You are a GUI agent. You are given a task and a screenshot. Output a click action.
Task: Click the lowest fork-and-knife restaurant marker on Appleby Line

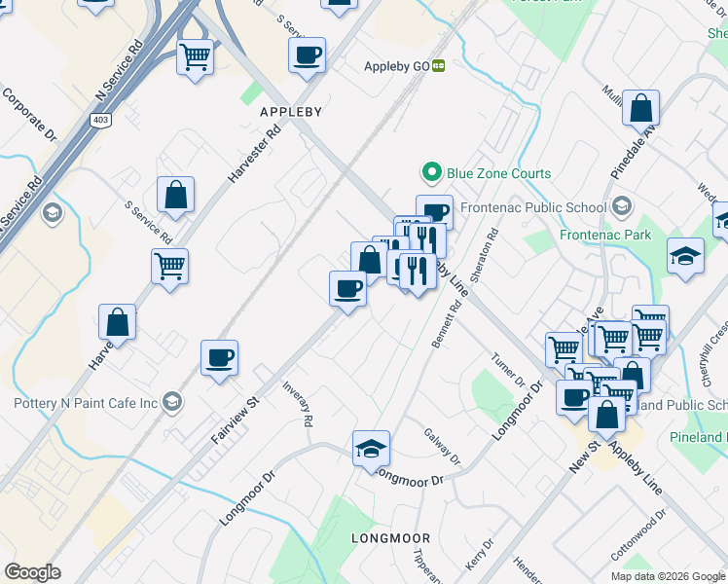tap(418, 273)
